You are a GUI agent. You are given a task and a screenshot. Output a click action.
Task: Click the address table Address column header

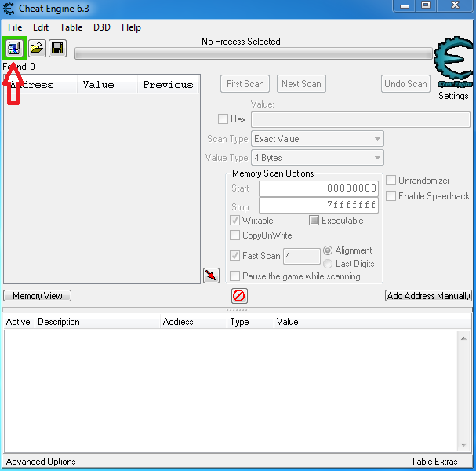pos(194,322)
